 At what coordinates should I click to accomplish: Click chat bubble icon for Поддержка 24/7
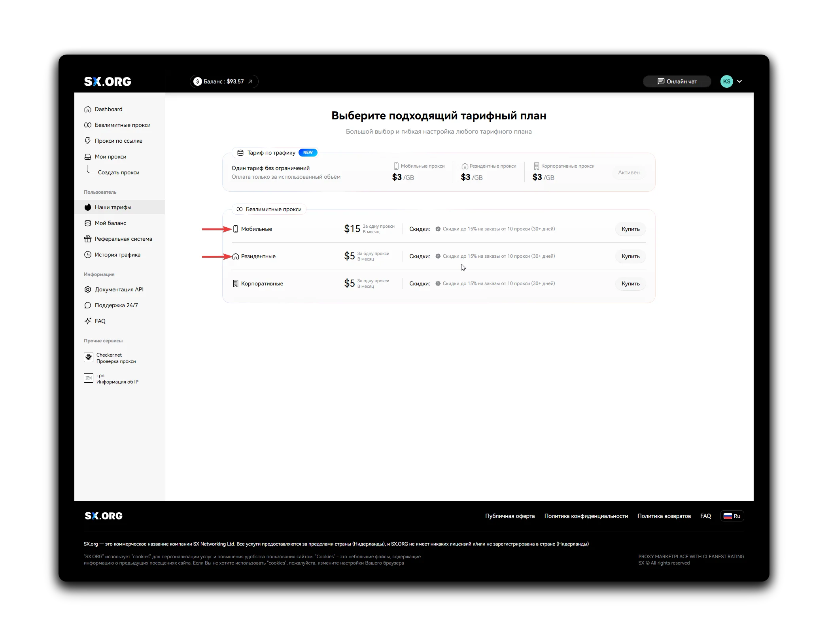click(88, 305)
